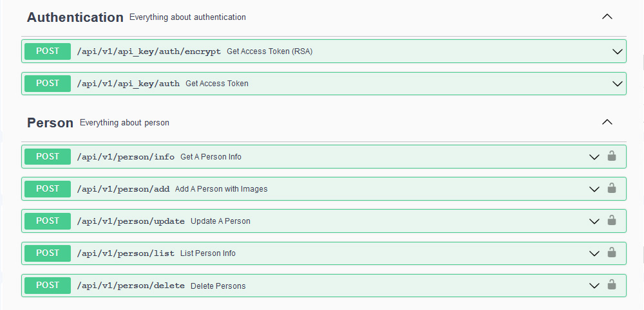Click POST badge for api_key/auth
Screen dimensions: 644x310
[x=48, y=84]
